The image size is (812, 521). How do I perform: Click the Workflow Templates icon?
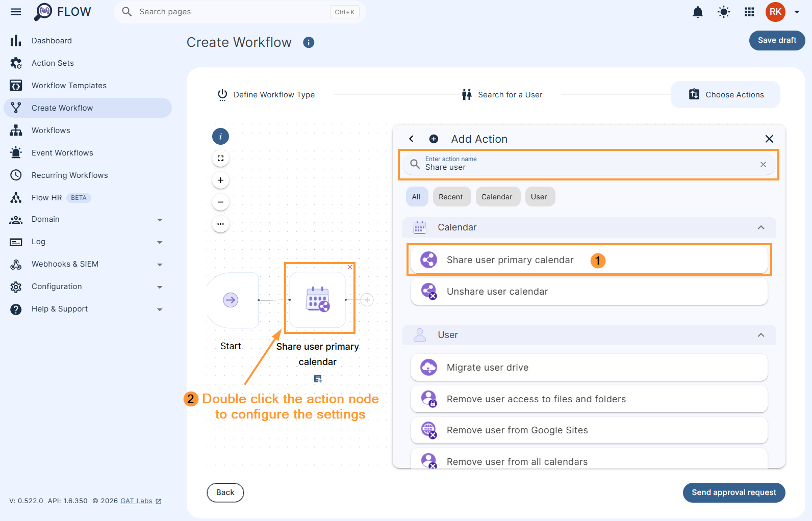tap(16, 86)
